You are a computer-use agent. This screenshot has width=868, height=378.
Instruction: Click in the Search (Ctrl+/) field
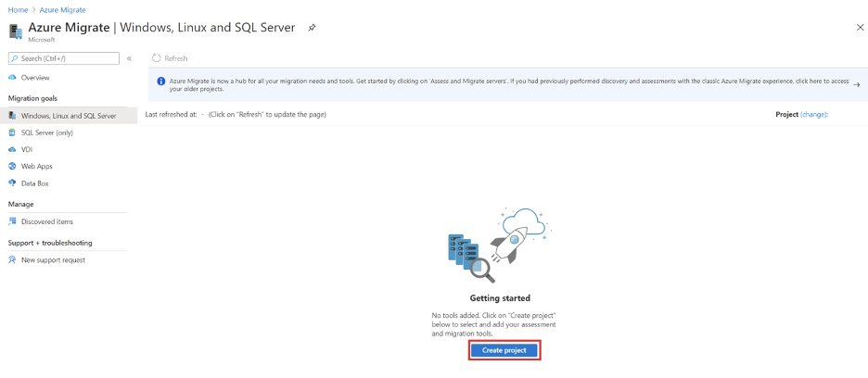point(67,58)
